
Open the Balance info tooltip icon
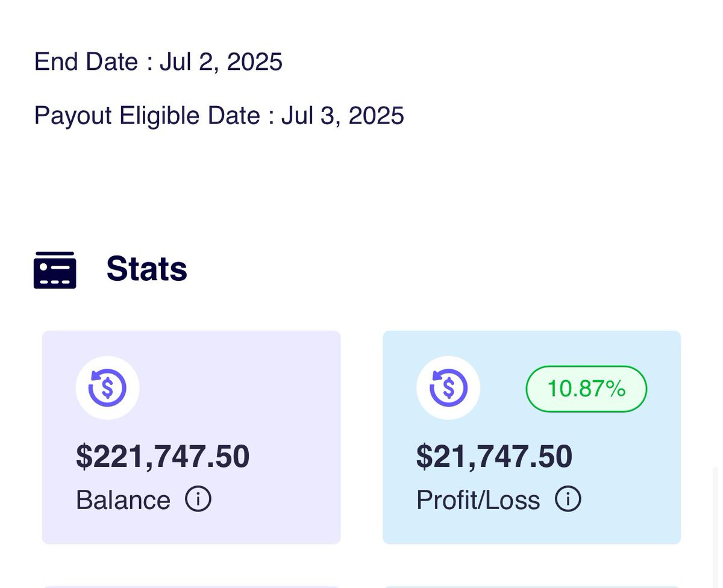198,499
